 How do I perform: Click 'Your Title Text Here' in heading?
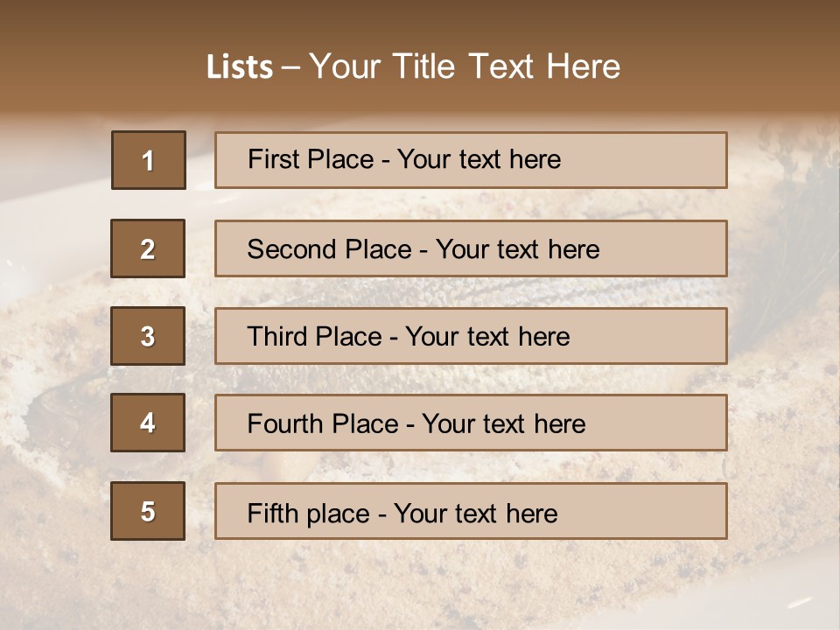click(465, 66)
